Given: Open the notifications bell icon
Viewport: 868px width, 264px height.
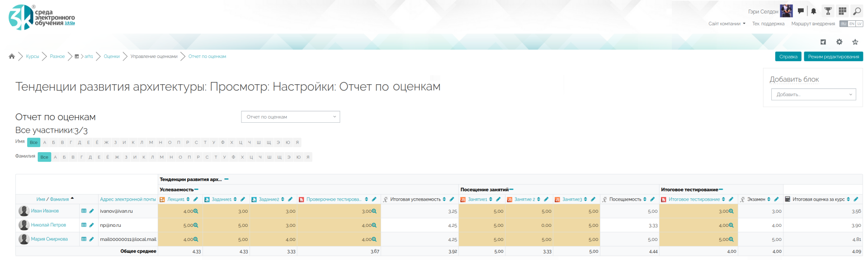Looking at the screenshot, I should pos(813,11).
